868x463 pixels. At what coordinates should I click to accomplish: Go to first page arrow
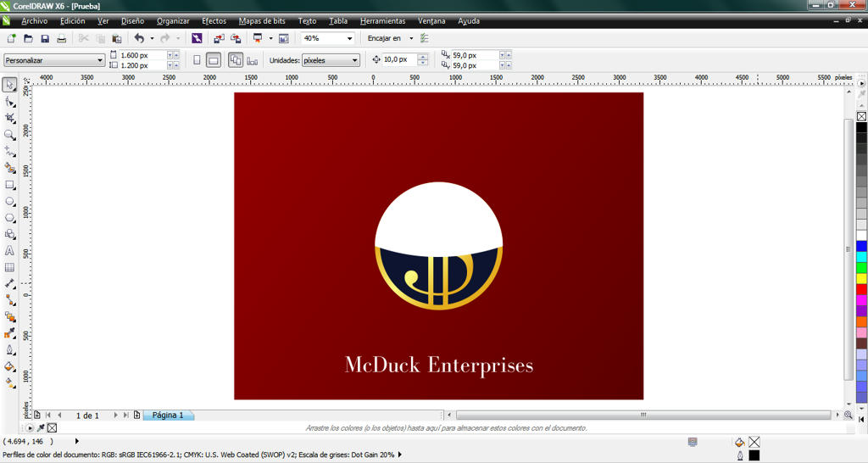pos(48,415)
